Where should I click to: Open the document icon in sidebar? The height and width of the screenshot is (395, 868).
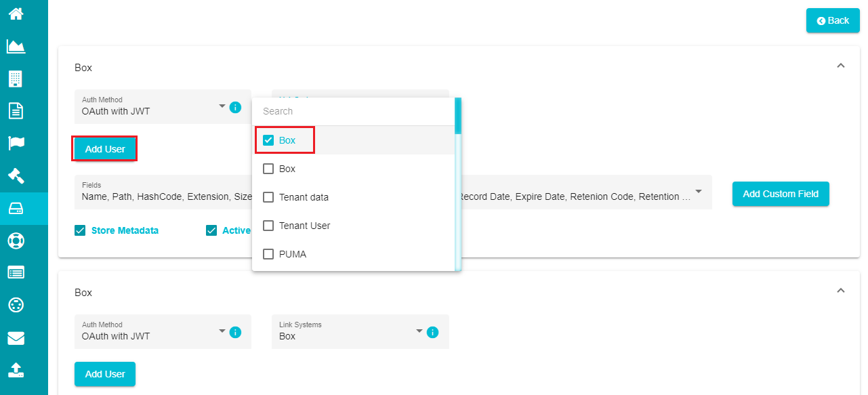coord(16,110)
